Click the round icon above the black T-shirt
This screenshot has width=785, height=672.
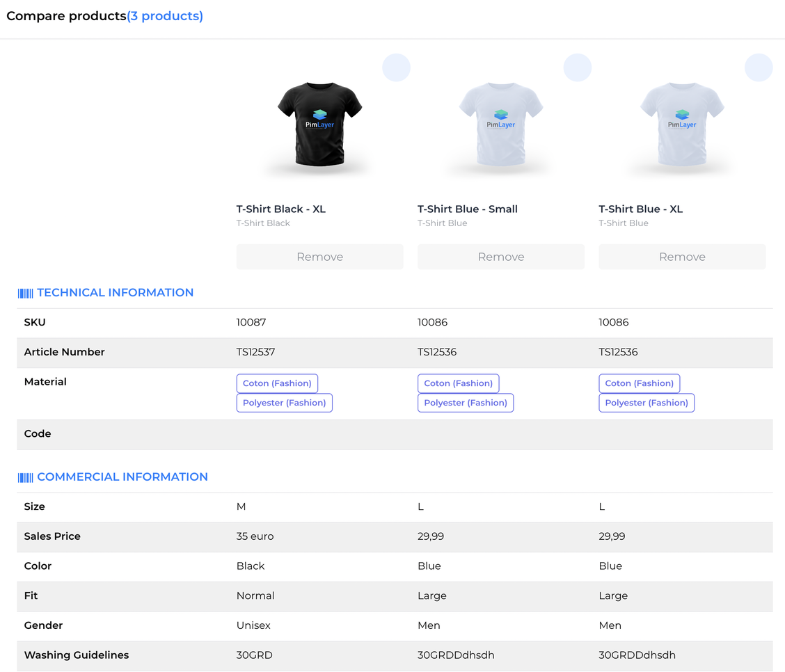[x=396, y=67]
